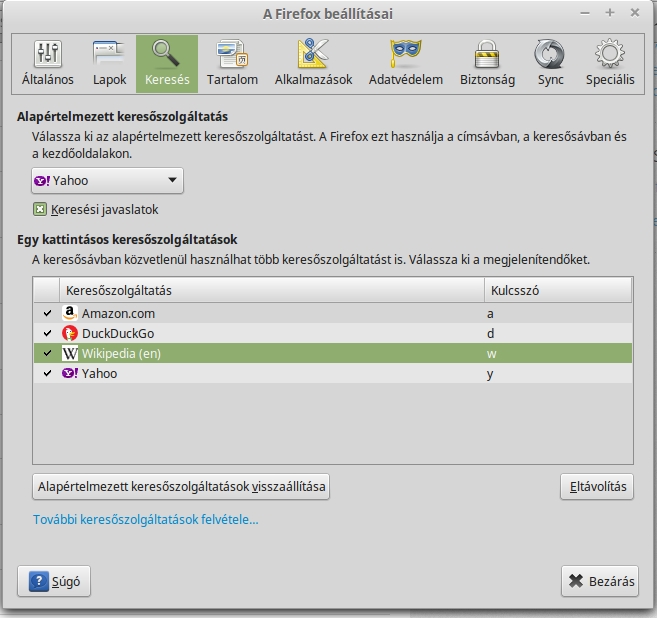Open the default search engine dropdown
This screenshot has width=657, height=618.
[107, 181]
